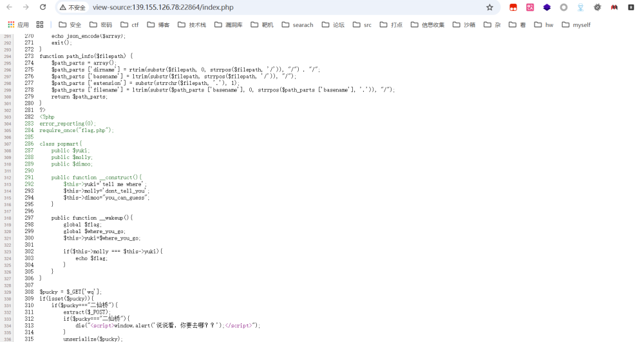Image resolution: width=644 pixels, height=342 pixels.
Task: Open the src bookmark folder
Action: 362,24
